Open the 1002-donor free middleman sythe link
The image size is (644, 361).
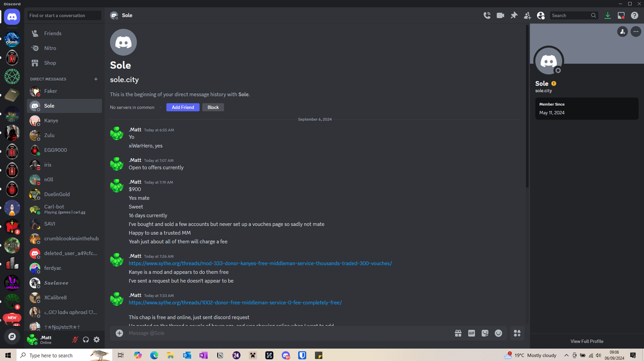(x=235, y=303)
